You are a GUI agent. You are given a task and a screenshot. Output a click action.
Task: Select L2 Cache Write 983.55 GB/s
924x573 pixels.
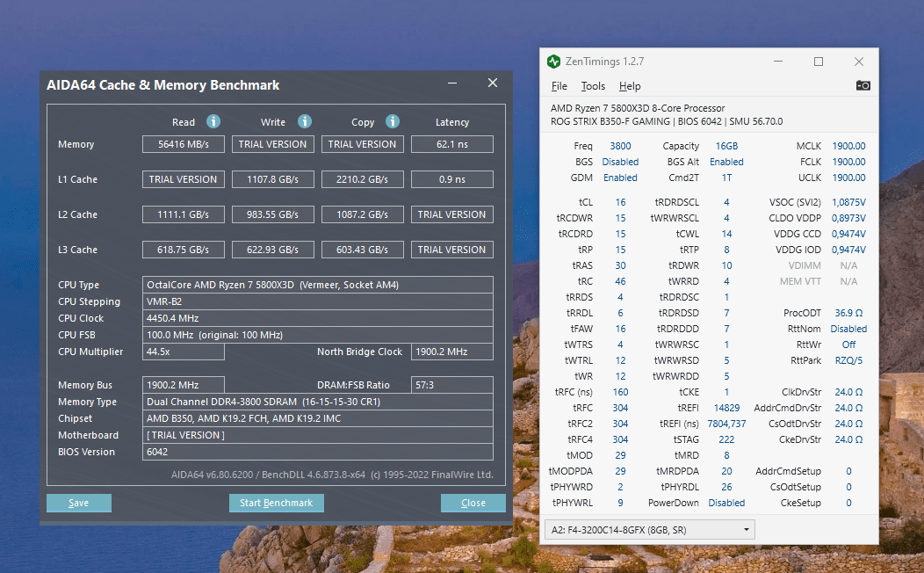(x=273, y=214)
